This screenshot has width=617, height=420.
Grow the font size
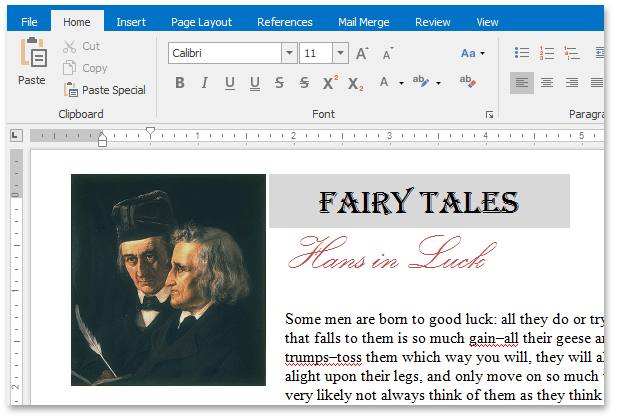(x=362, y=53)
